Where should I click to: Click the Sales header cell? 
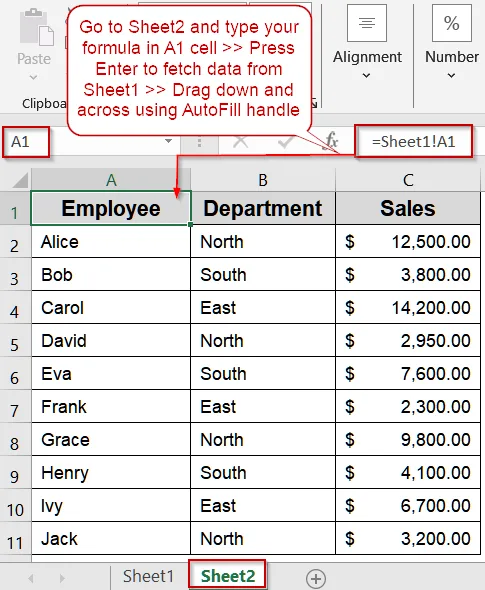point(408,208)
